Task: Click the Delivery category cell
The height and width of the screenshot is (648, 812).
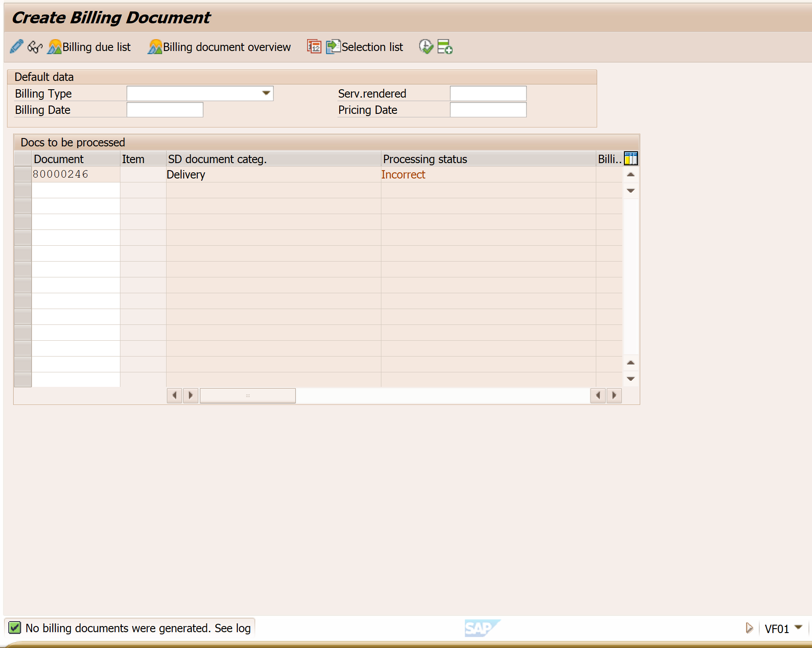Action: coord(273,175)
